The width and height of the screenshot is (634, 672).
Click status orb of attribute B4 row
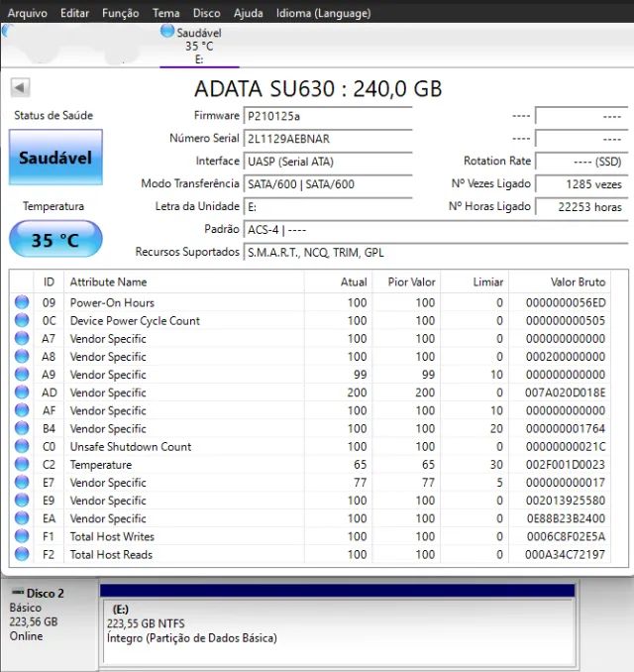tap(22, 428)
